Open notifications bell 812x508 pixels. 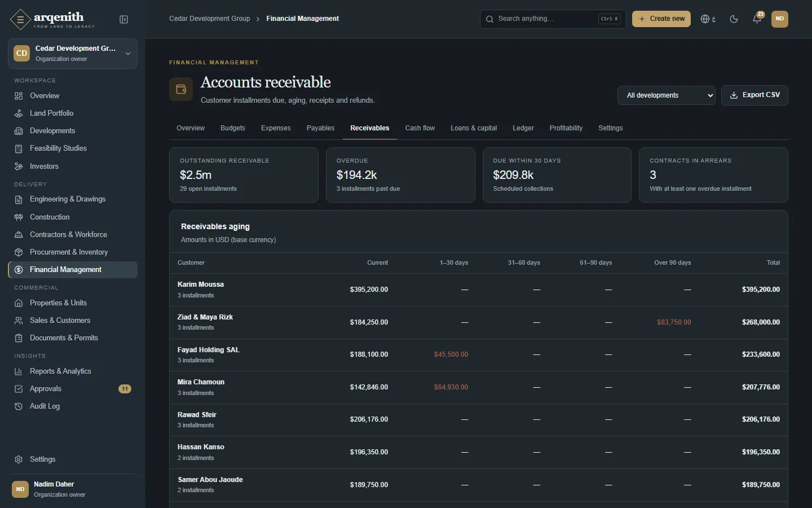point(757,19)
